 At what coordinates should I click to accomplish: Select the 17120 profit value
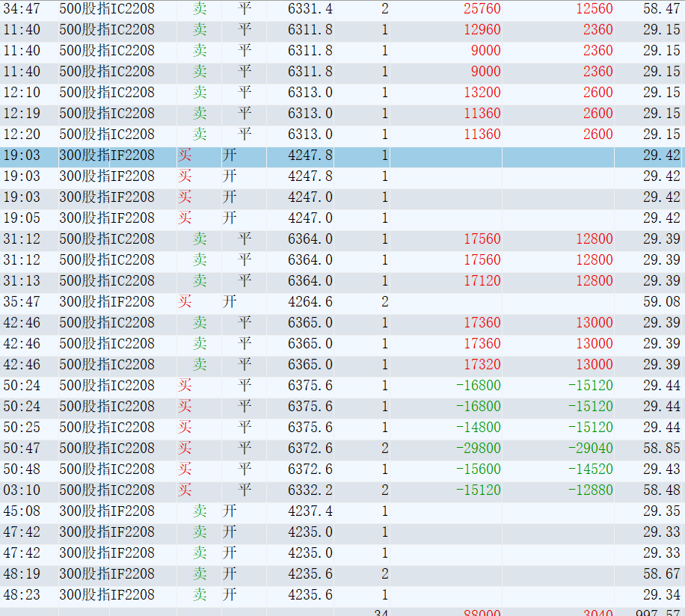pos(482,281)
